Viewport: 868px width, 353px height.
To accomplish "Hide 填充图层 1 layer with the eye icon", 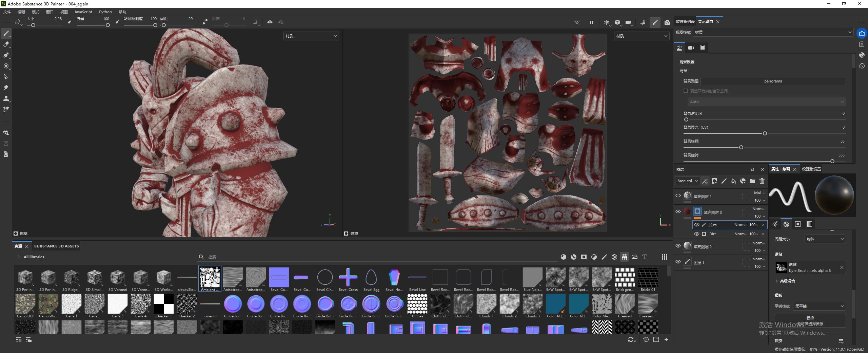I will pos(678,196).
